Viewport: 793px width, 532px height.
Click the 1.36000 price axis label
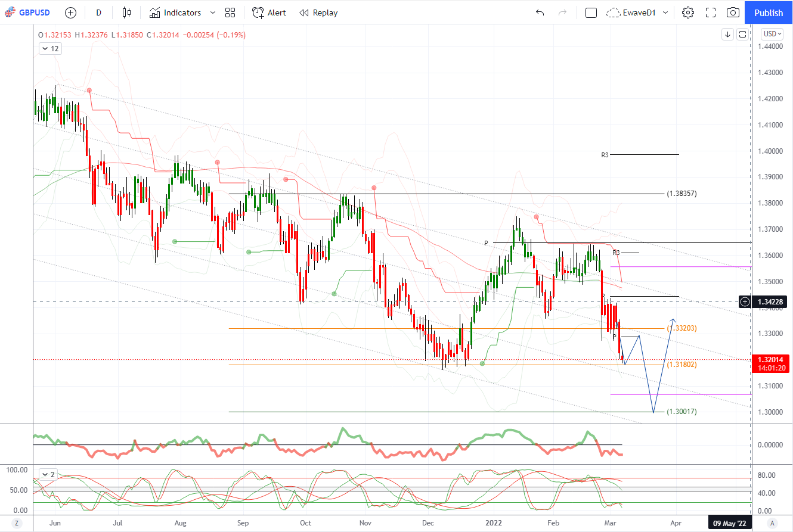[x=770, y=255]
